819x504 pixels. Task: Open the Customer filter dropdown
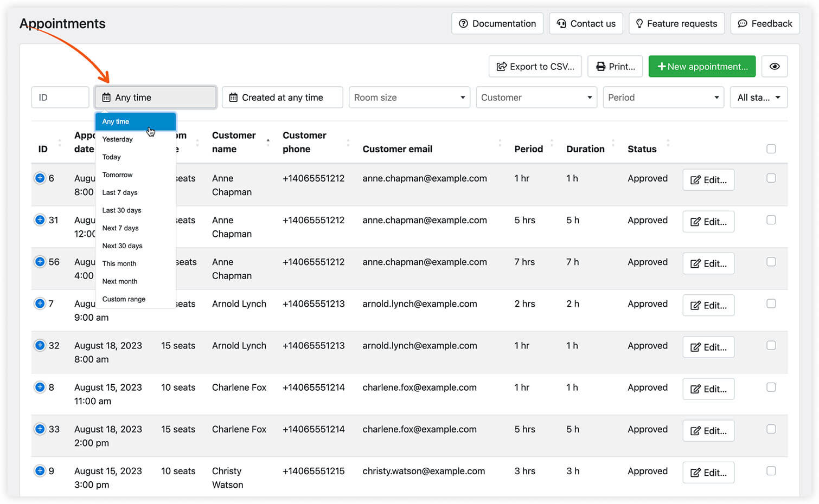[536, 98]
